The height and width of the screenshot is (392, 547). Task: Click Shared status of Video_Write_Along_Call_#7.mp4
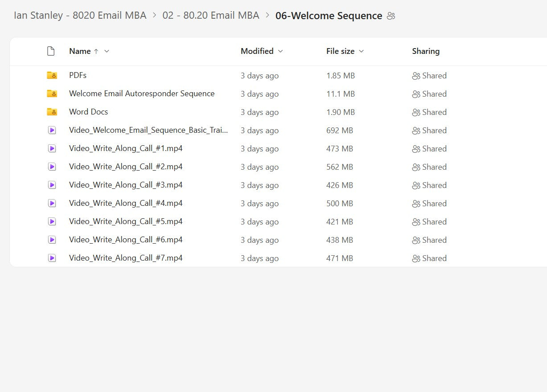pos(429,258)
